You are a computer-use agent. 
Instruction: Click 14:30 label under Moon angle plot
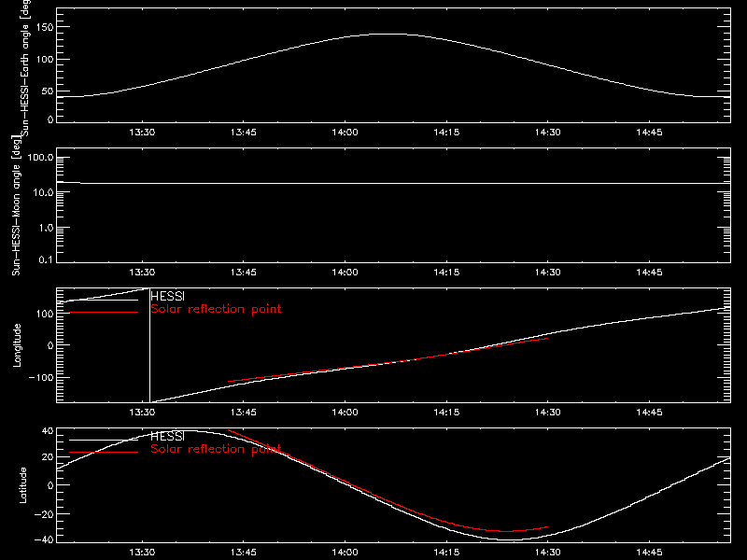point(548,272)
